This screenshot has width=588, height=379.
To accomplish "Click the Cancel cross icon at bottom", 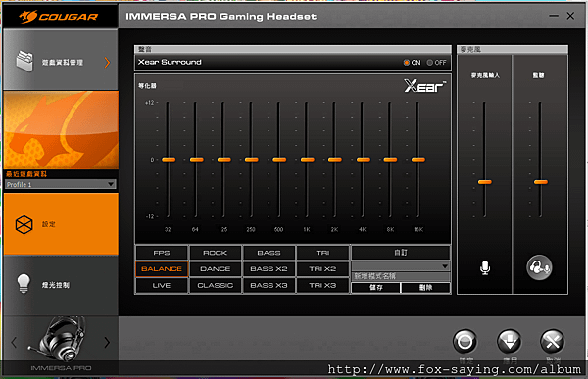I will (x=553, y=342).
